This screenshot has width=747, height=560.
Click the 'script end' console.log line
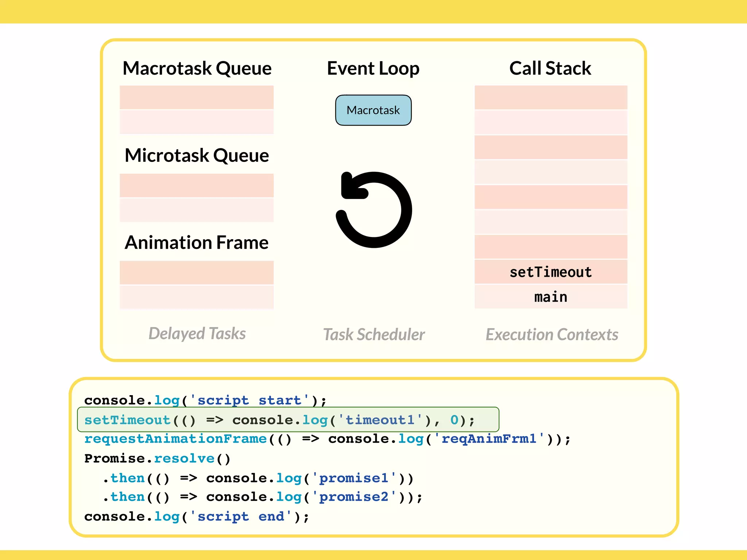click(x=196, y=517)
